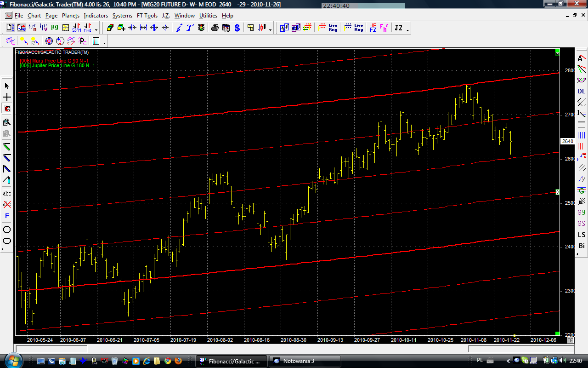Screen dimensions: 588x368
Task: Click the blue dollar sign icon
Action: pos(237,28)
